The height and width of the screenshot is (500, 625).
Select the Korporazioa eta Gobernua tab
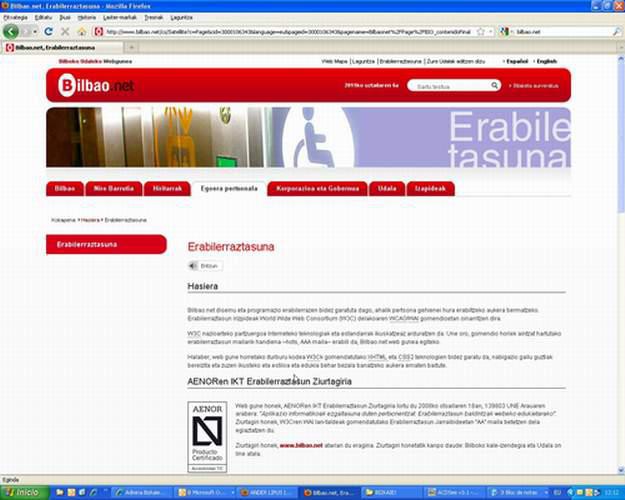318,189
